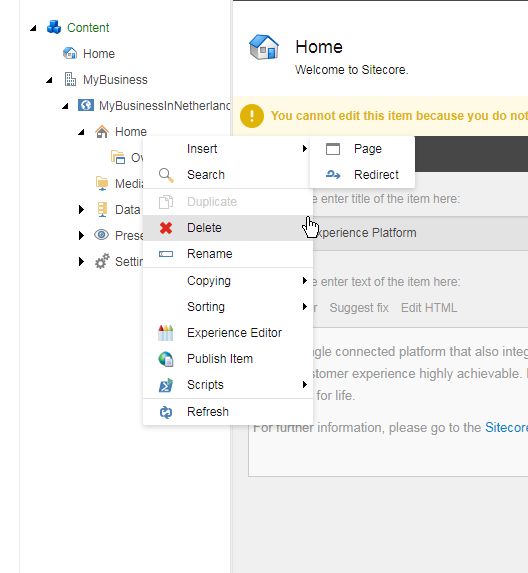Click the MyBusinessInNetherlands globe icon
This screenshot has width=528, height=573.
click(86, 105)
